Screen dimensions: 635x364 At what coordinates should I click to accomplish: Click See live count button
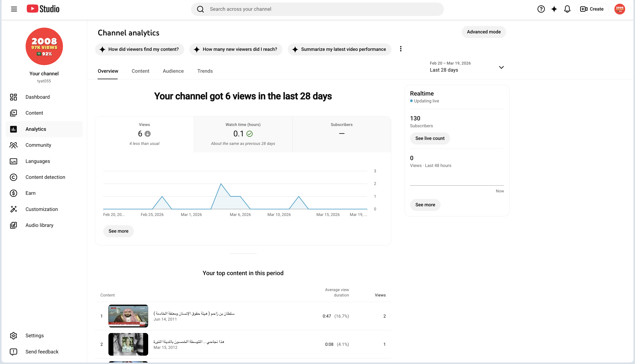[x=430, y=138]
